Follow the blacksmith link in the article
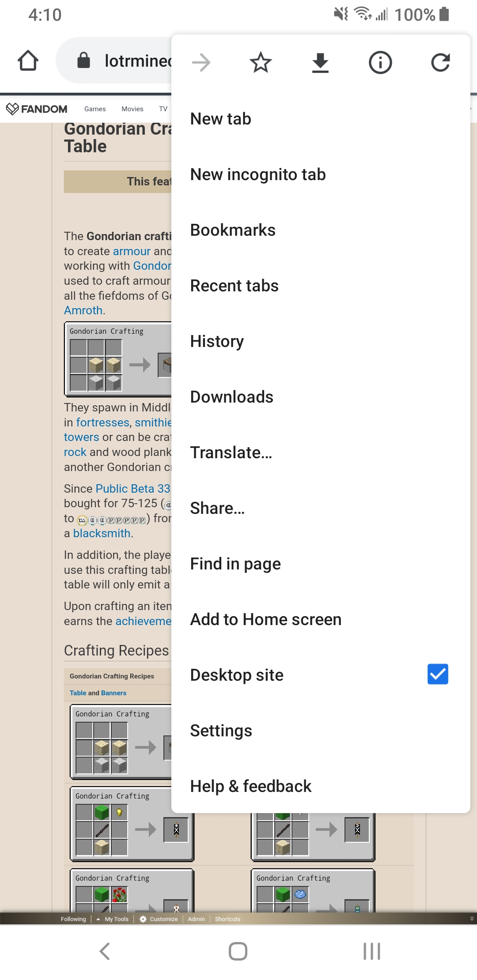 point(102,533)
